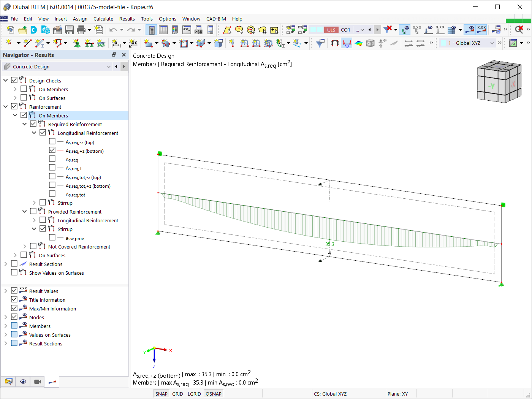Open the 1 - Global XYZ coordinate dropdown
The height and width of the screenshot is (399, 532).
492,43
